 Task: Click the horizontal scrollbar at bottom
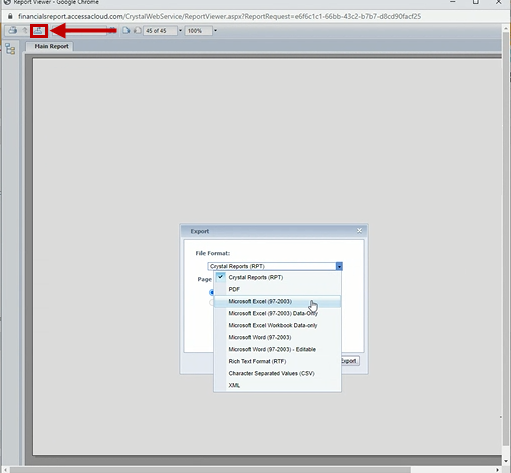pyautogui.click(x=210, y=470)
